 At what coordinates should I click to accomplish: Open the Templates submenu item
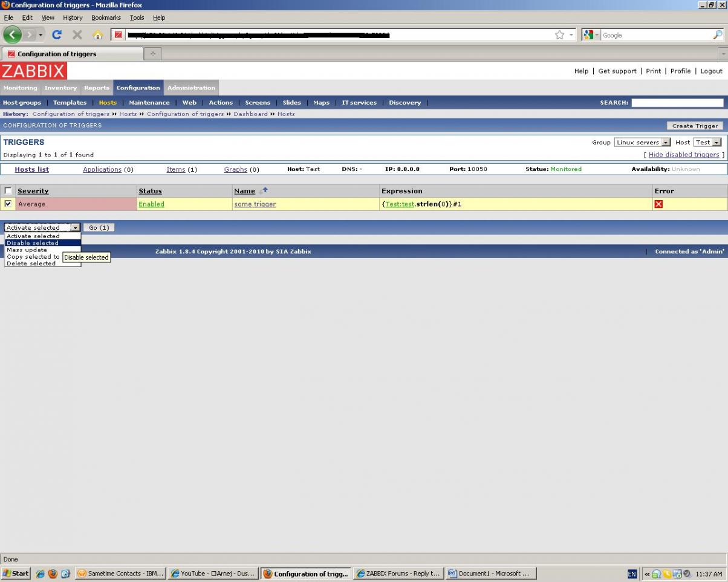[70, 103]
